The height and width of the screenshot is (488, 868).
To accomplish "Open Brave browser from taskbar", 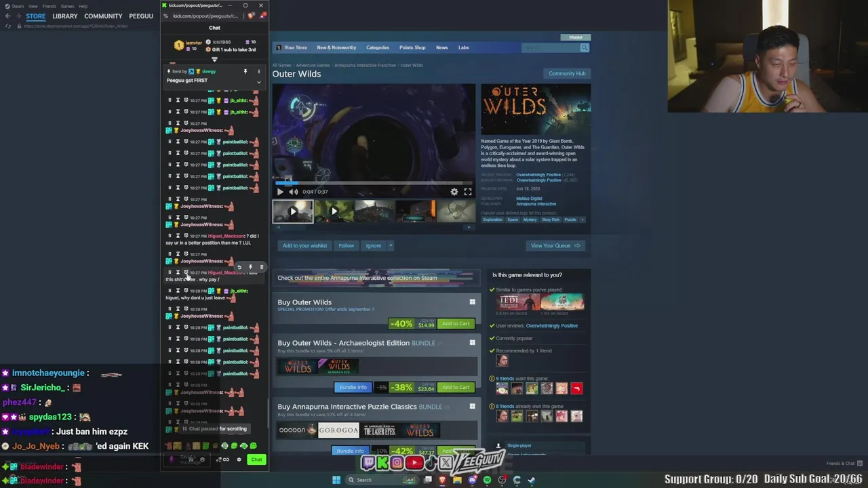I will point(443,480).
